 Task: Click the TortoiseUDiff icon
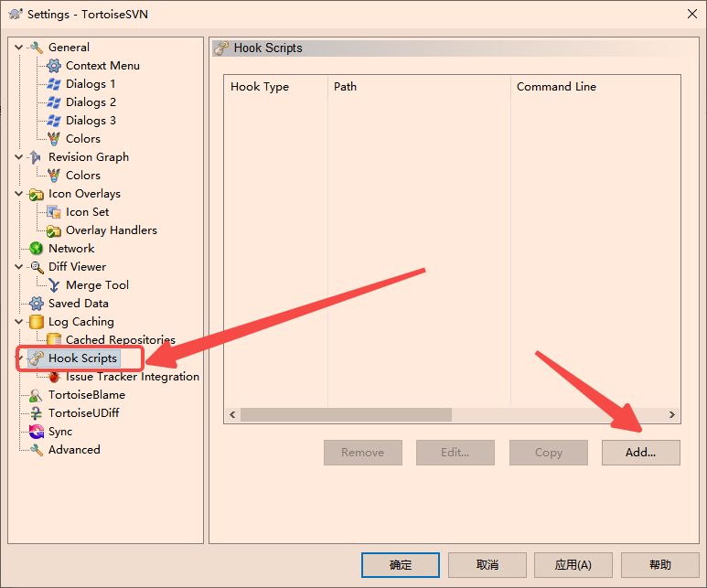tap(36, 413)
